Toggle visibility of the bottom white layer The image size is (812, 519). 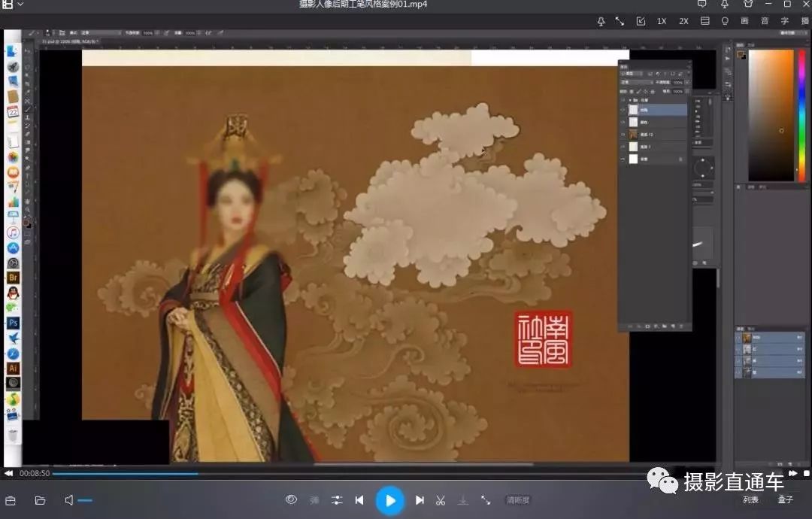tap(623, 159)
